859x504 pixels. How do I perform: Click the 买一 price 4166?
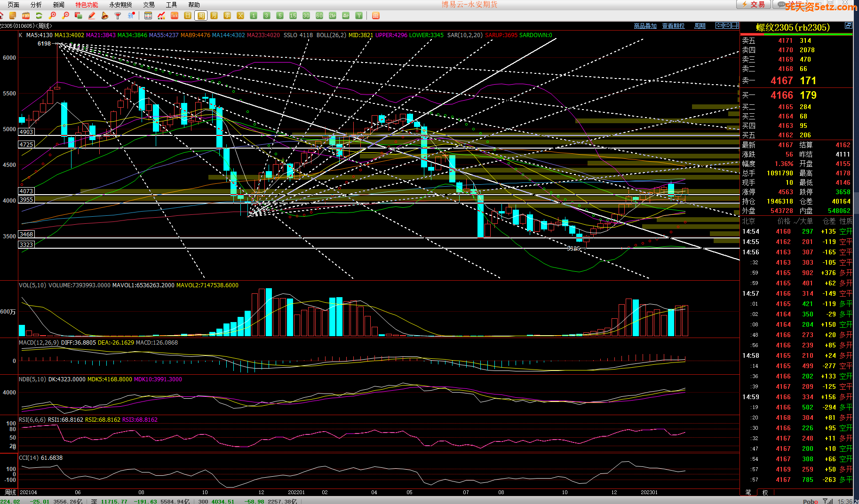coord(782,95)
